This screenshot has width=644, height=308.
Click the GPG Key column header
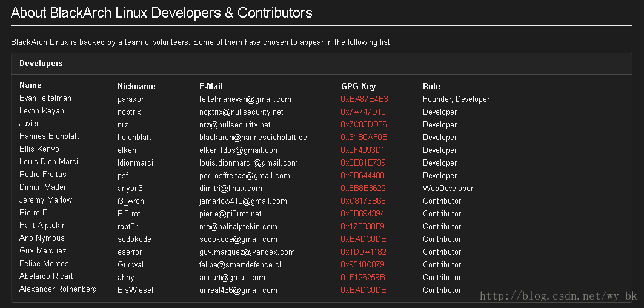[x=358, y=86]
